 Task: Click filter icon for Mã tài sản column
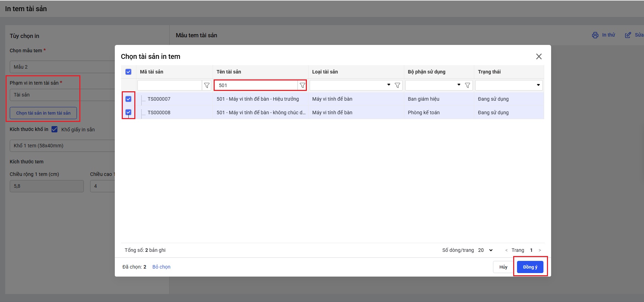(x=207, y=85)
